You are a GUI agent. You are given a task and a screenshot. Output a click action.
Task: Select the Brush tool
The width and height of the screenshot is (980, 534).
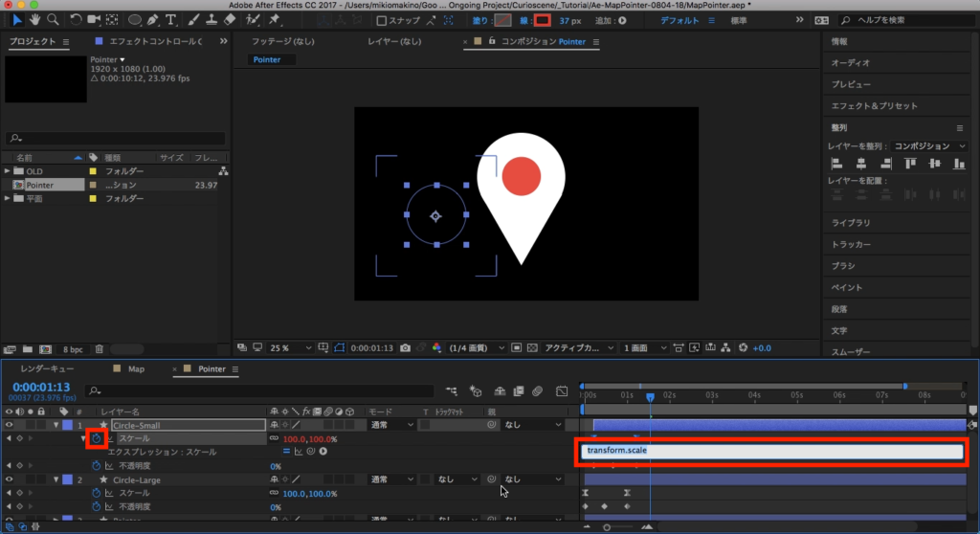click(x=194, y=20)
